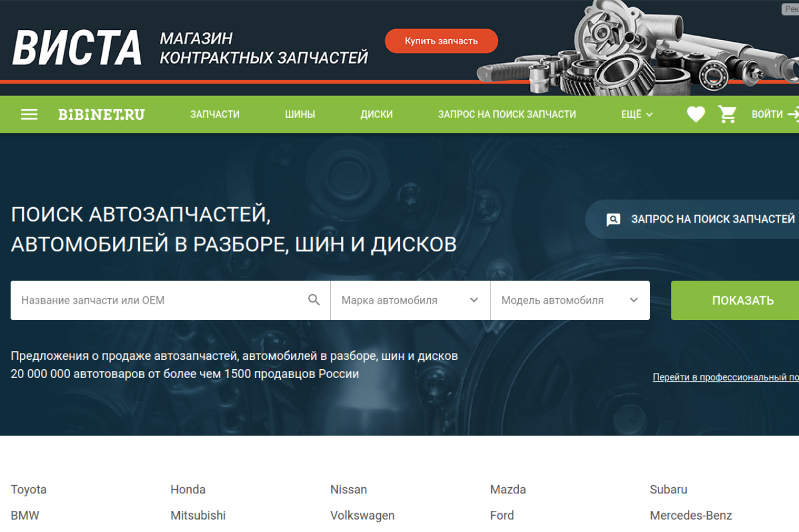
Task: Open the hamburger menu icon
Action: [29, 114]
